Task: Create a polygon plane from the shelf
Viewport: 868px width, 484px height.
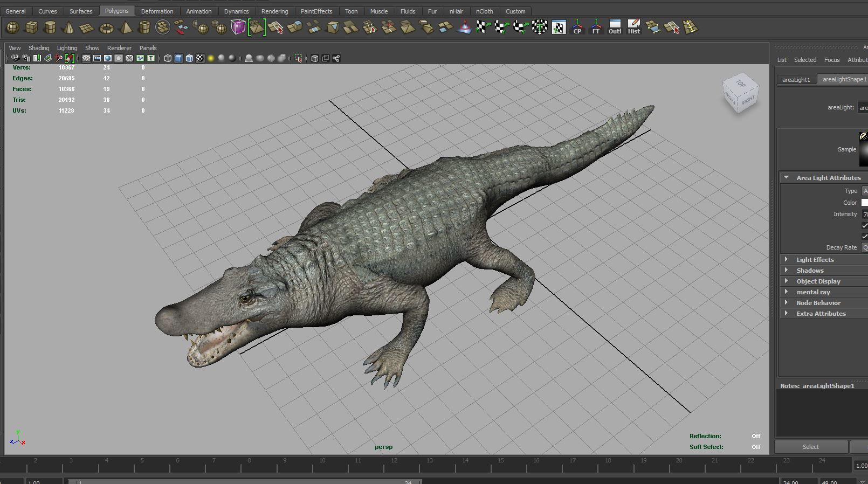Action: tap(87, 27)
